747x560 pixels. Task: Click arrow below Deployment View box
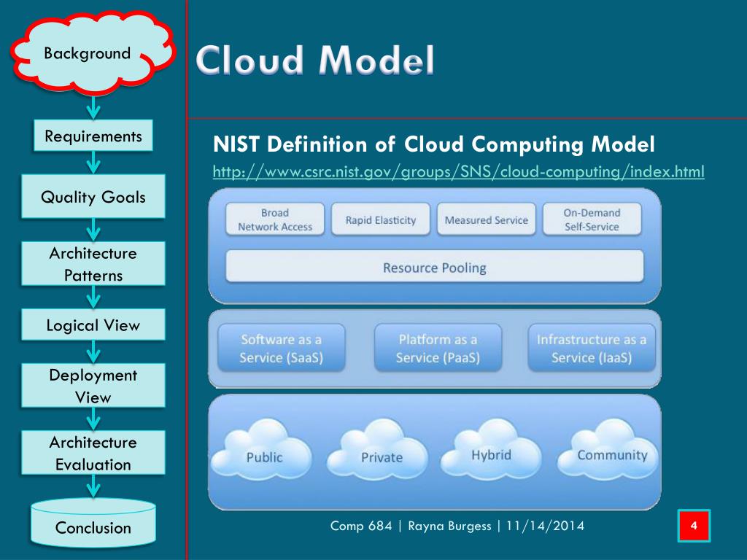tap(93, 419)
